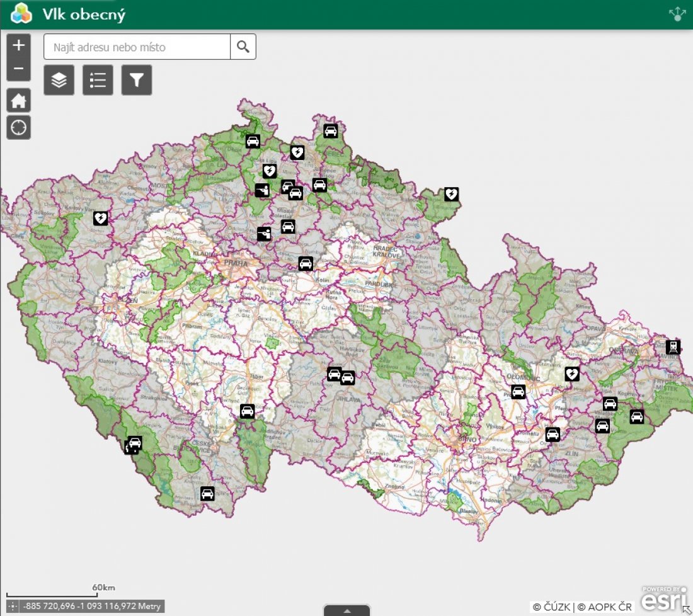This screenshot has height=616, width=693.
Task: Zoom out using the minus button
Action: [x=19, y=69]
